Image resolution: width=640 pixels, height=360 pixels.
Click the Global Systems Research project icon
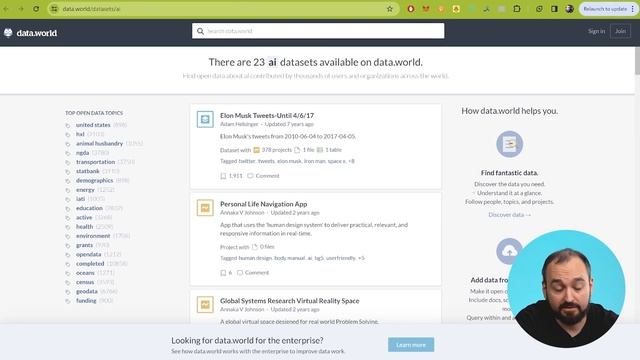205,304
